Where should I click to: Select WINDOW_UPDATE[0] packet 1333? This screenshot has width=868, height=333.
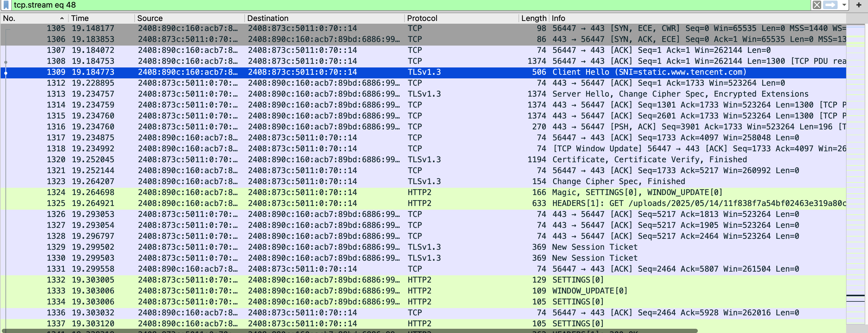coord(423,291)
